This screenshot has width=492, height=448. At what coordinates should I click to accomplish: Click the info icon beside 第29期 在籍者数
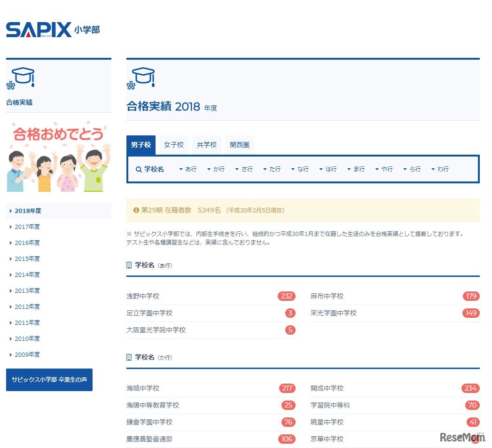(136, 211)
